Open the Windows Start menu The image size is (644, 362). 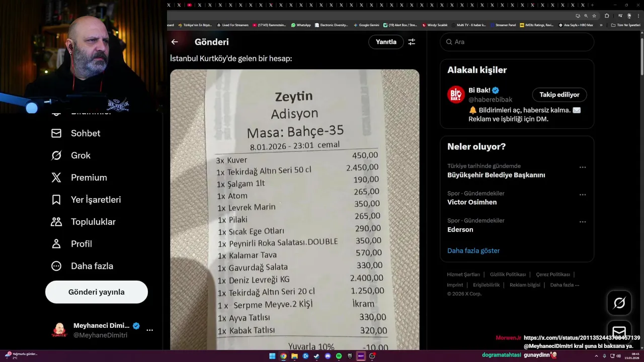point(272,356)
